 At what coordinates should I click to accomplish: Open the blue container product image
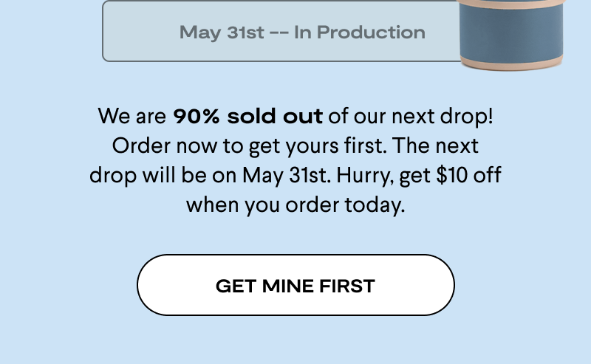(511, 35)
